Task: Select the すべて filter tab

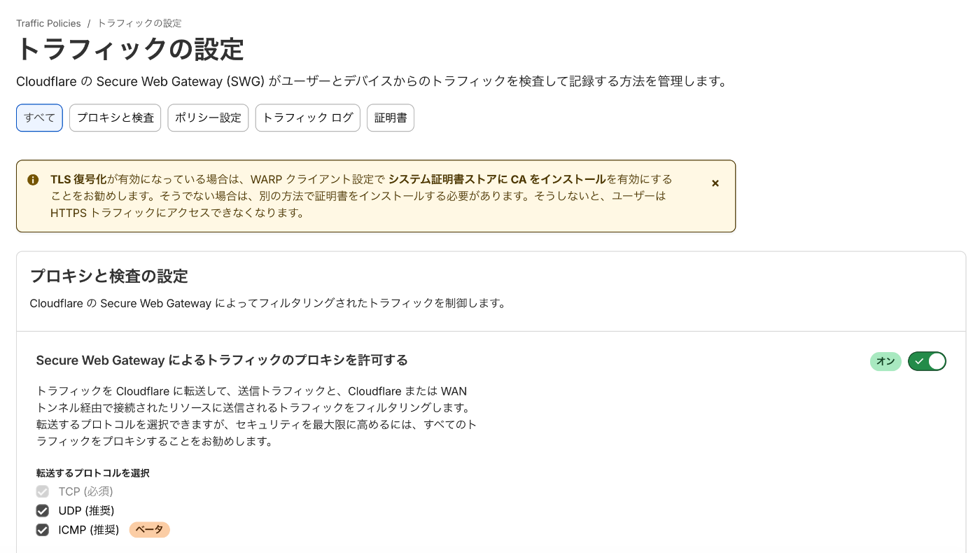Action: [39, 118]
